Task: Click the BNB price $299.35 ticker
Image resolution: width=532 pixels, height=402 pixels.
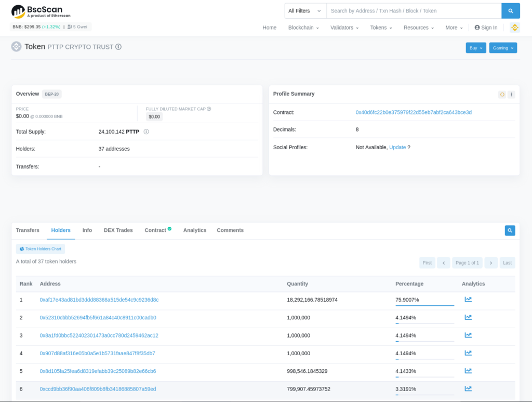Action: coord(36,27)
